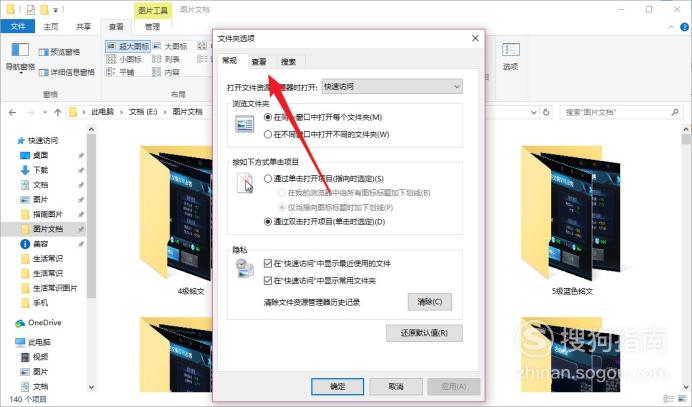Click the navigation pane scrollbar up arrow

click(91, 129)
